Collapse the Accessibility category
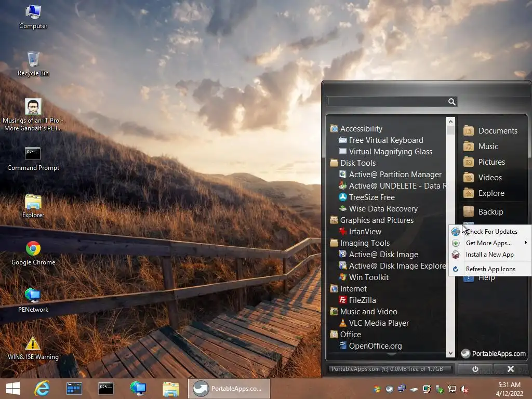Image resolution: width=532 pixels, height=399 pixels. [x=356, y=129]
